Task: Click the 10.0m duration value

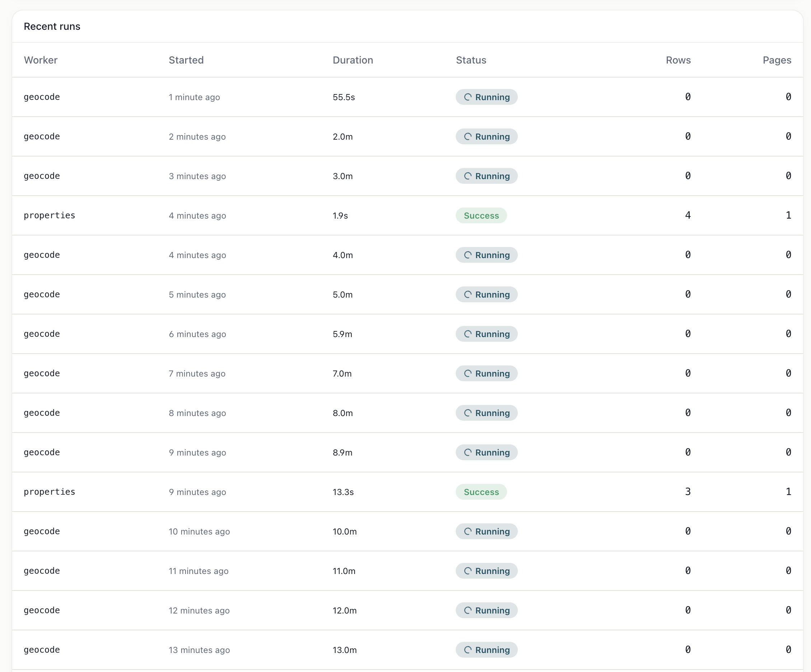Action: 345,531
